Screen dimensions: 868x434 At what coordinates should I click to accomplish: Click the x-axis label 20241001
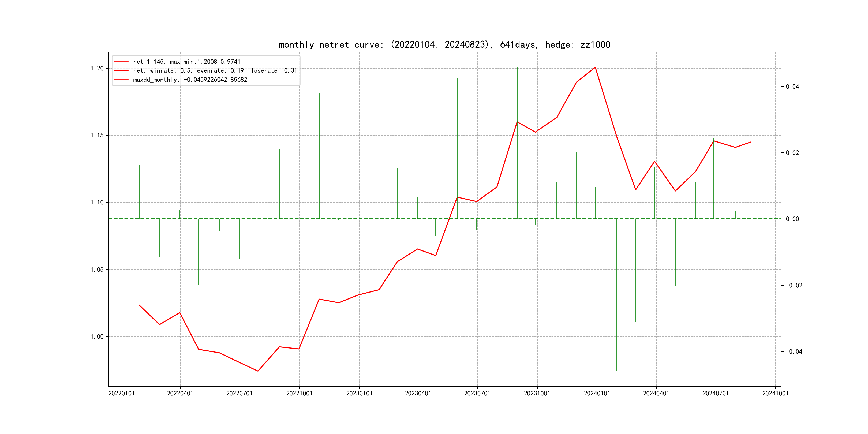pyautogui.click(x=775, y=393)
